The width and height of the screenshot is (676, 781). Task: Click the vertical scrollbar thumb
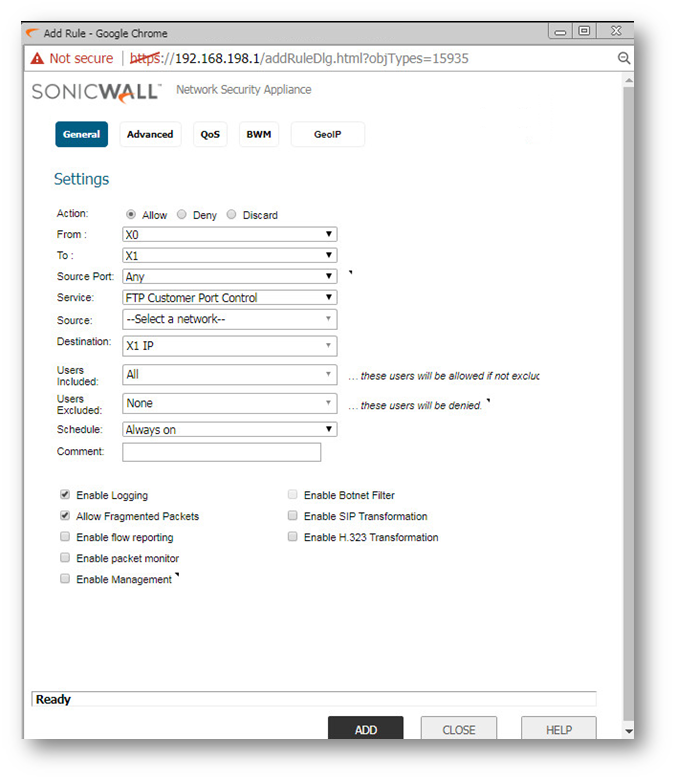pos(629,403)
